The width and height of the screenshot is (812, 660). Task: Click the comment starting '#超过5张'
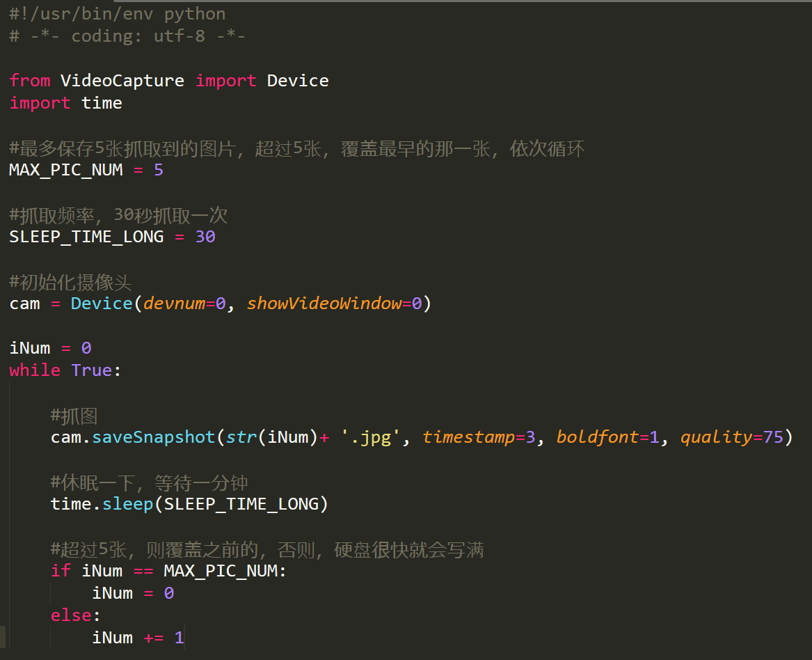pyautogui.click(x=267, y=550)
